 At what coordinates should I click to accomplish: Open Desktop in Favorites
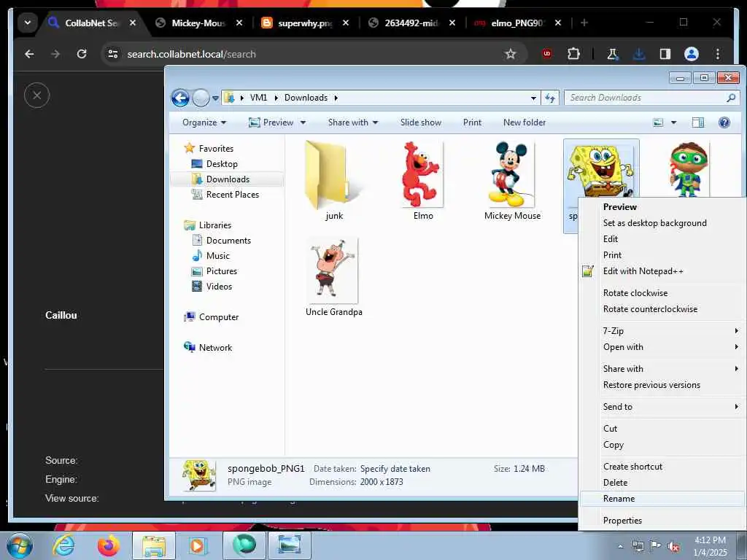pyautogui.click(x=222, y=164)
